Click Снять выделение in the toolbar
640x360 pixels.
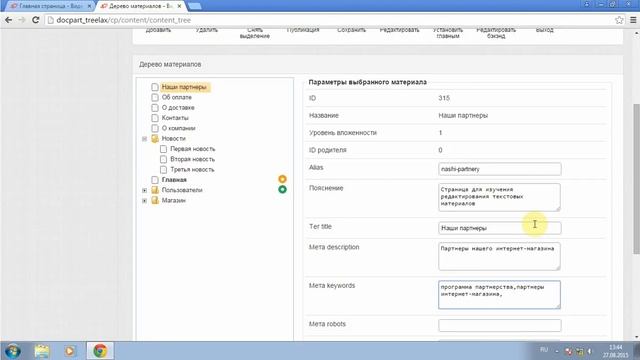(x=255, y=33)
